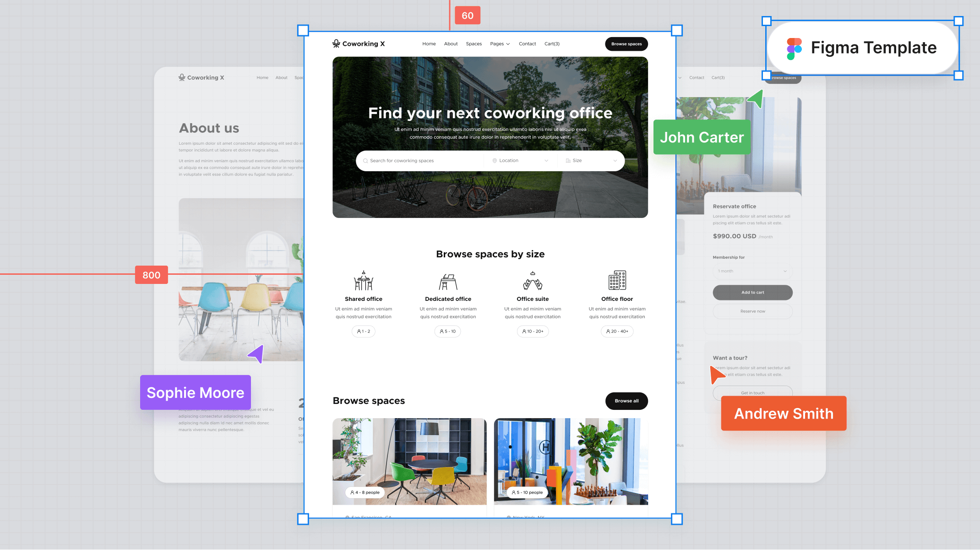
Task: Select the Spaces menu item in navigation
Action: pos(474,44)
